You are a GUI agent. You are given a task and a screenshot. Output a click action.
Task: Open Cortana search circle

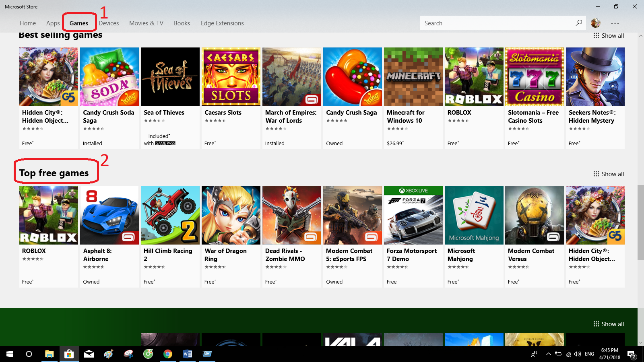[x=29, y=354]
